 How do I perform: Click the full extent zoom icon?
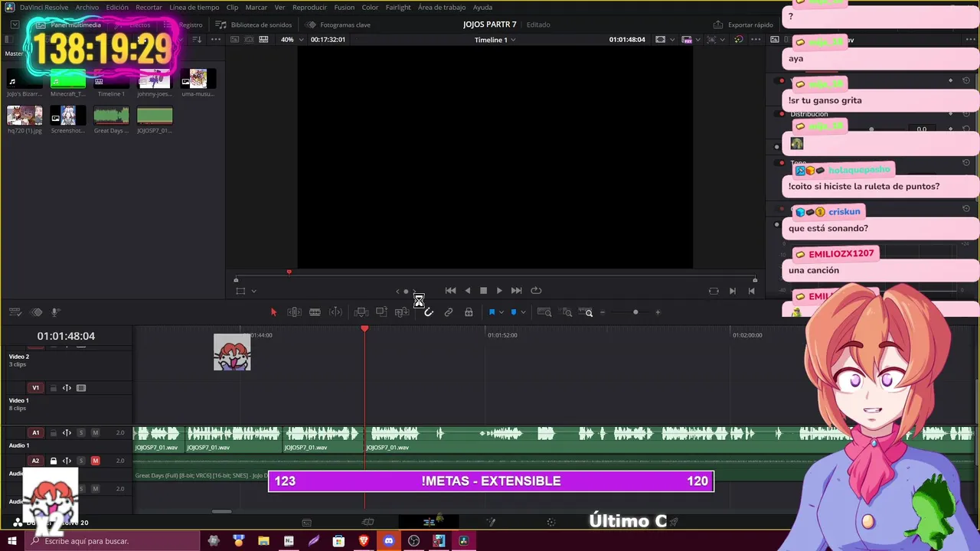(x=544, y=312)
